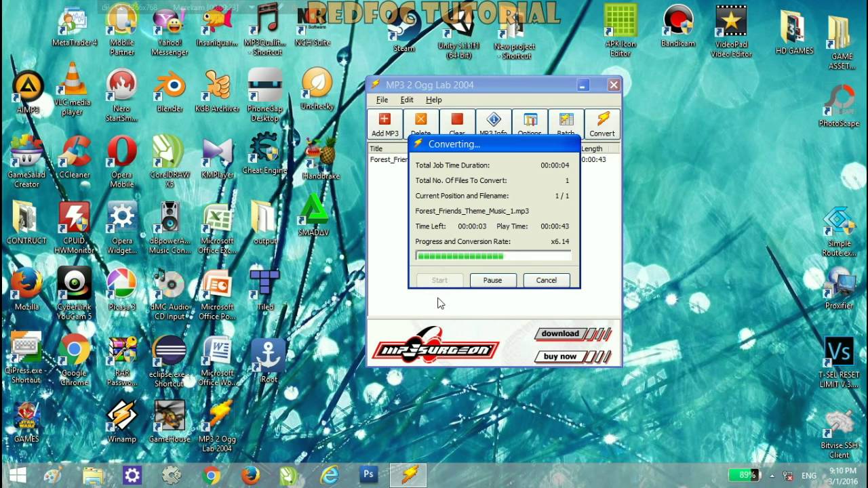
Task: Click the mp3surgeon logo banner
Action: tap(436, 346)
